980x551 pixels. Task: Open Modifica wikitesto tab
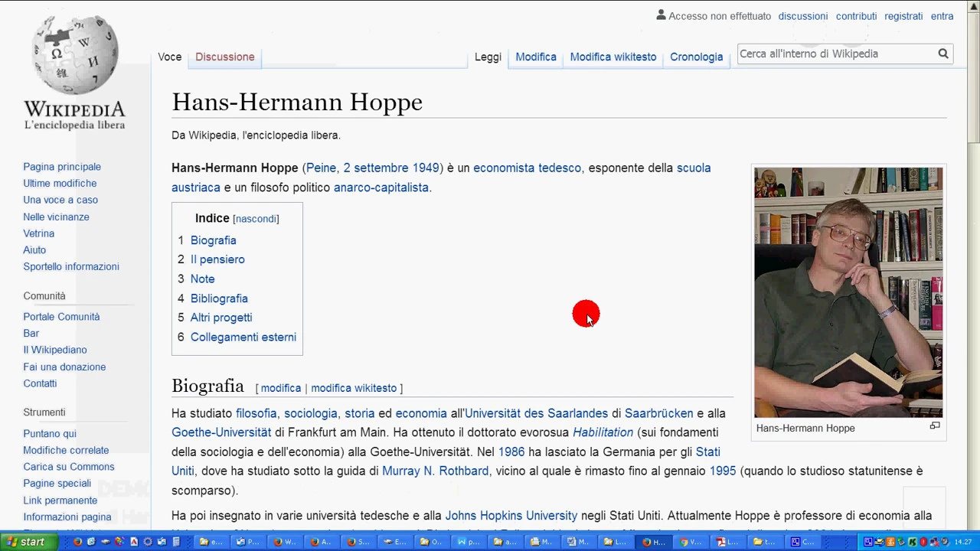coord(613,57)
